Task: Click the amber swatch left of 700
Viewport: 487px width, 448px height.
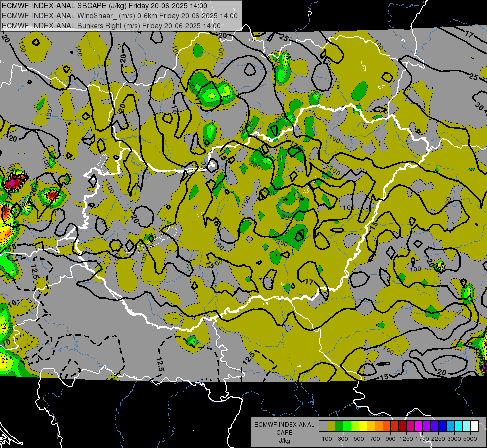Action: (371, 426)
